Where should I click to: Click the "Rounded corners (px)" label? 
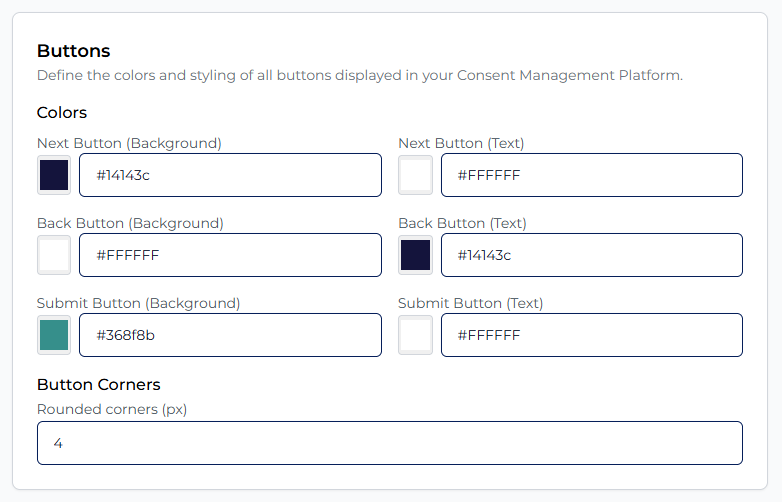(112, 409)
